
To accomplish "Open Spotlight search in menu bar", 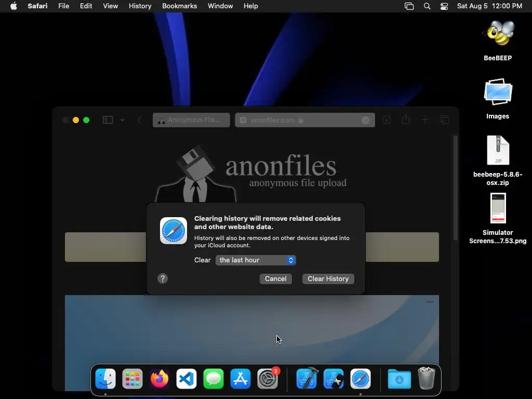I will (427, 6).
